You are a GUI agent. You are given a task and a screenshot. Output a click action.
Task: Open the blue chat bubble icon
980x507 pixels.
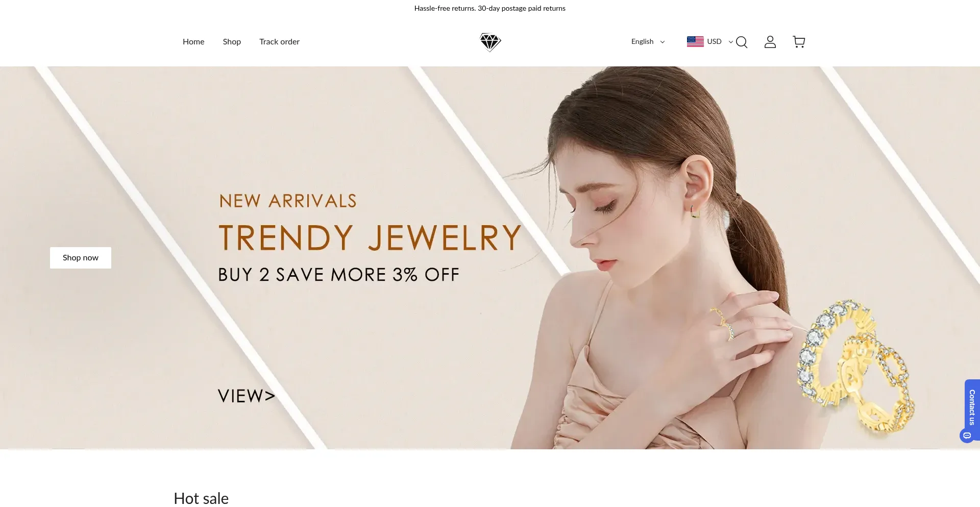pos(967,436)
